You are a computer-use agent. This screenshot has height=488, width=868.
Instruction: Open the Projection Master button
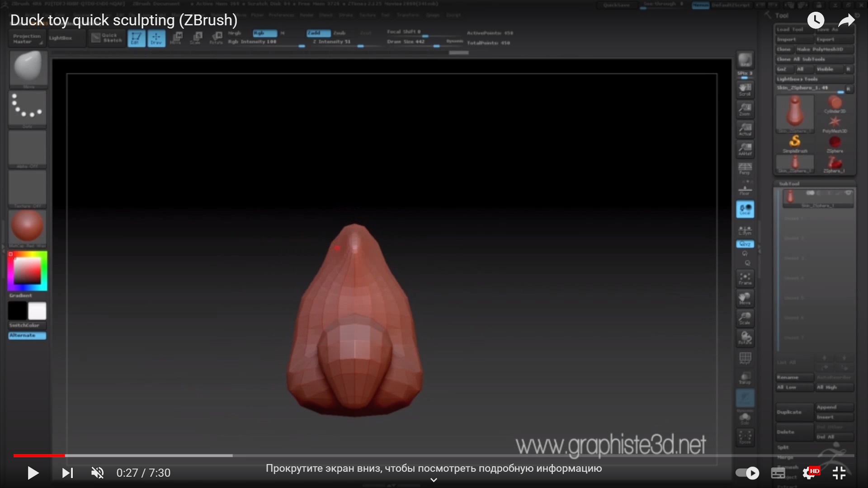tap(27, 38)
